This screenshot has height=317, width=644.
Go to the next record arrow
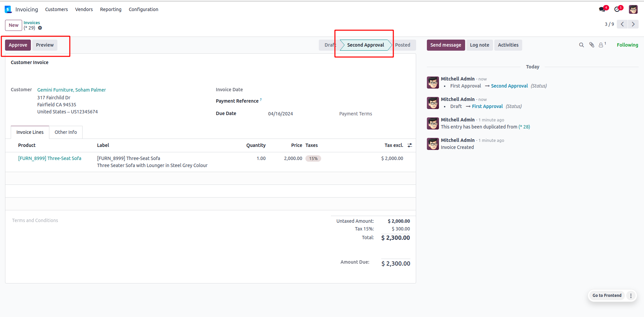click(x=633, y=24)
